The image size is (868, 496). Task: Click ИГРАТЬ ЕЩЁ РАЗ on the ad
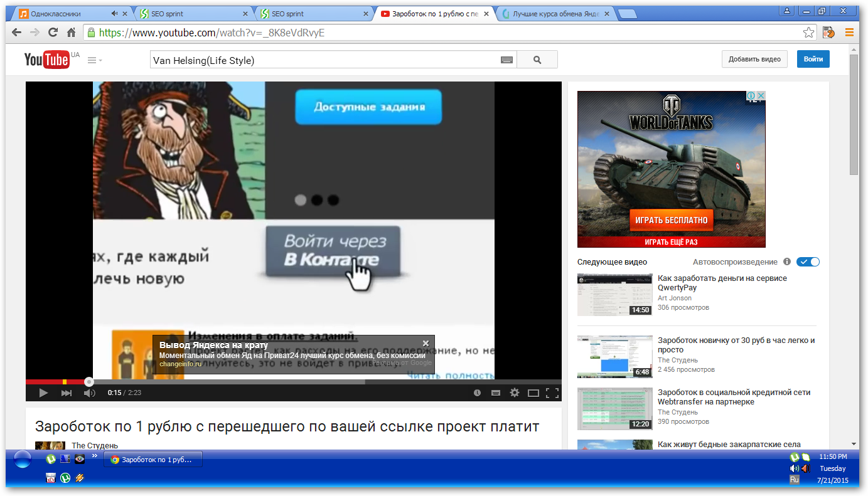pyautogui.click(x=671, y=242)
